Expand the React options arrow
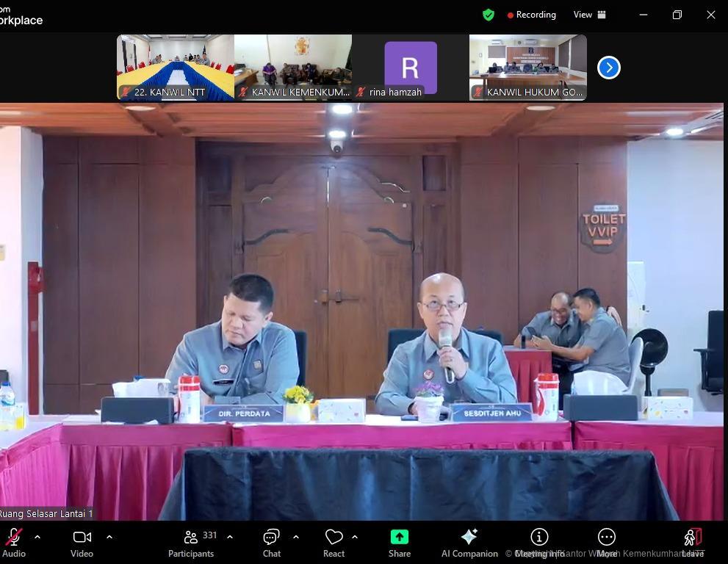The image size is (728, 564). point(355,537)
